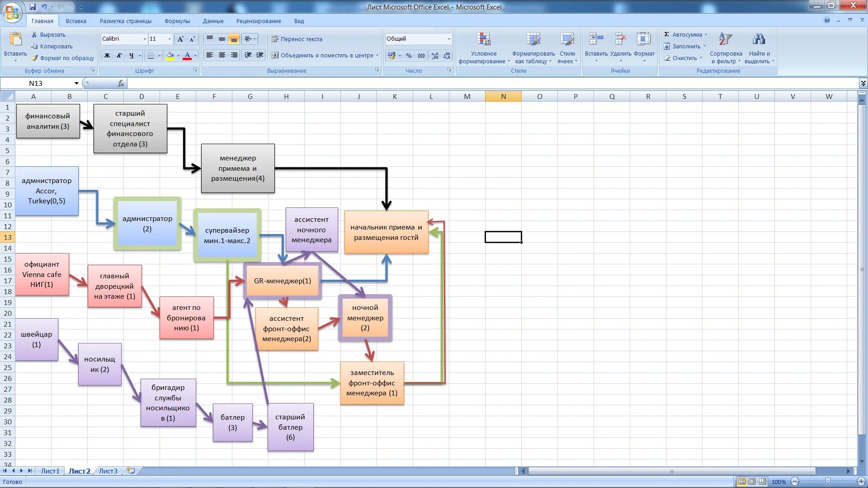This screenshot has height=488, width=868.
Task: Switch to Лист1 sheet tab
Action: coord(50,471)
